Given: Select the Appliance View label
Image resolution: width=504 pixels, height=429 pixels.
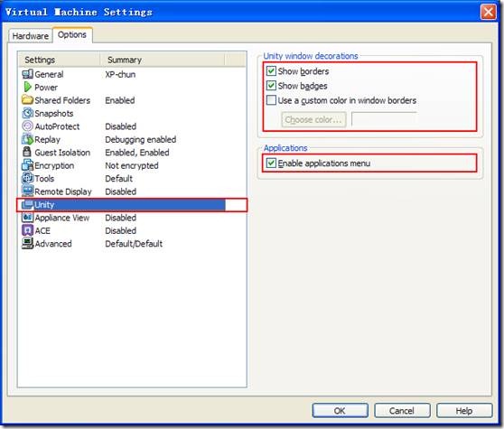Looking at the screenshot, I should pyautogui.click(x=62, y=218).
